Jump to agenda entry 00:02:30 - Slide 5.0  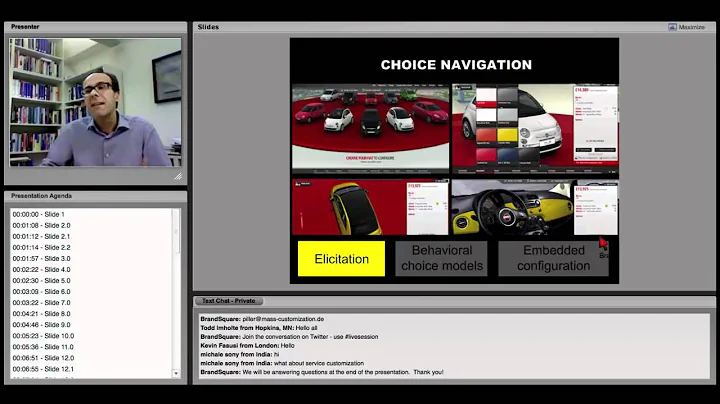pyautogui.click(x=41, y=281)
